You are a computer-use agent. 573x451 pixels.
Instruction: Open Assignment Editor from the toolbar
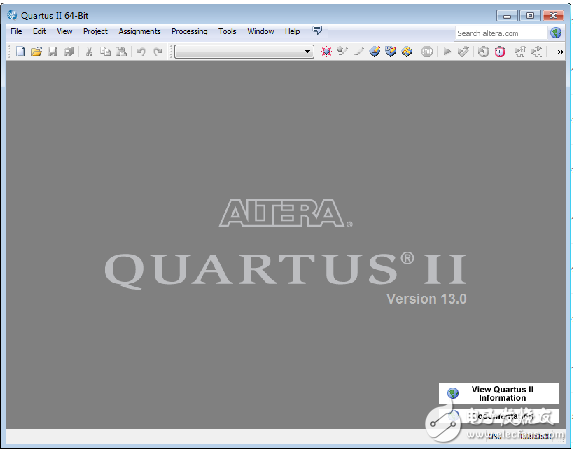pos(342,52)
